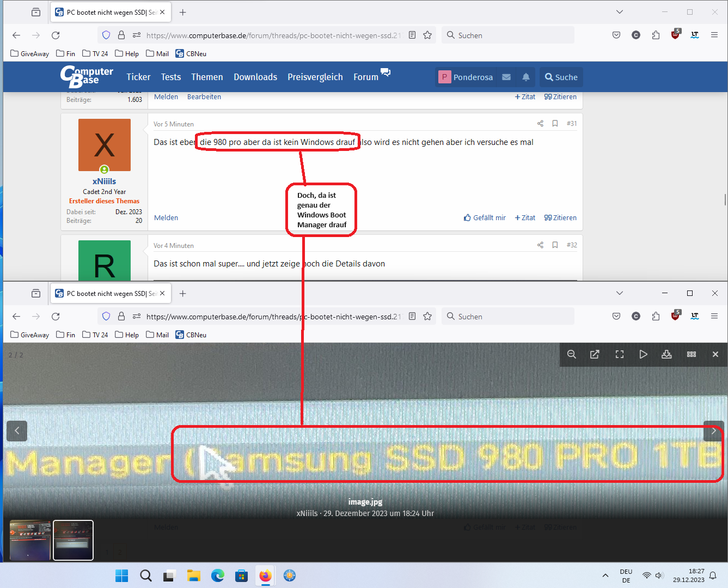Show hidden tray icons chevron
The width and height of the screenshot is (728, 588).
click(605, 575)
